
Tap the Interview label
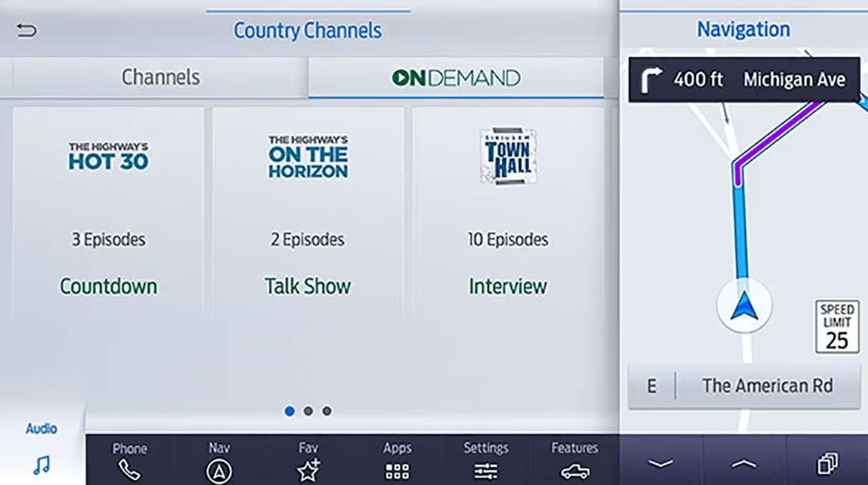click(508, 286)
